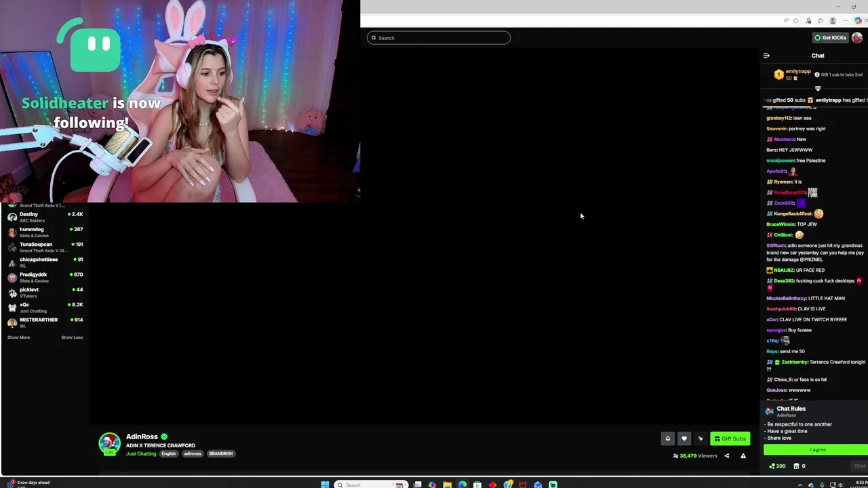868x488 pixels.
Task: Click the share icon beside viewer count
Action: [x=726, y=455]
